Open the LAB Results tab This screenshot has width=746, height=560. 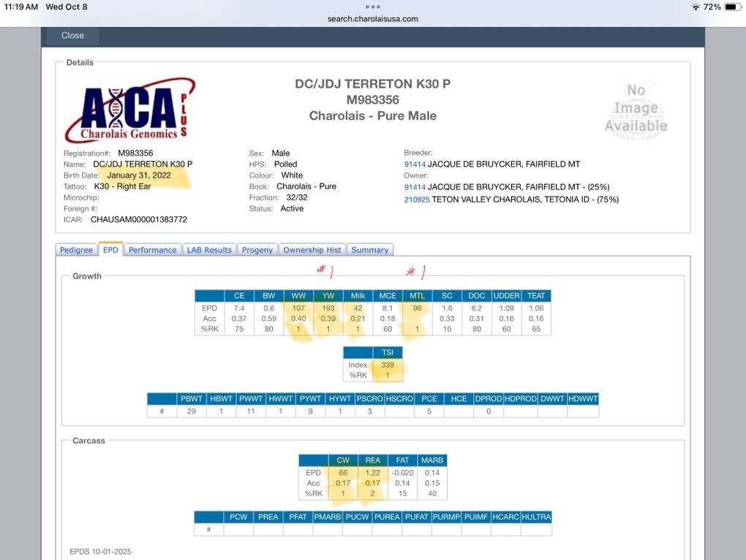(x=208, y=250)
